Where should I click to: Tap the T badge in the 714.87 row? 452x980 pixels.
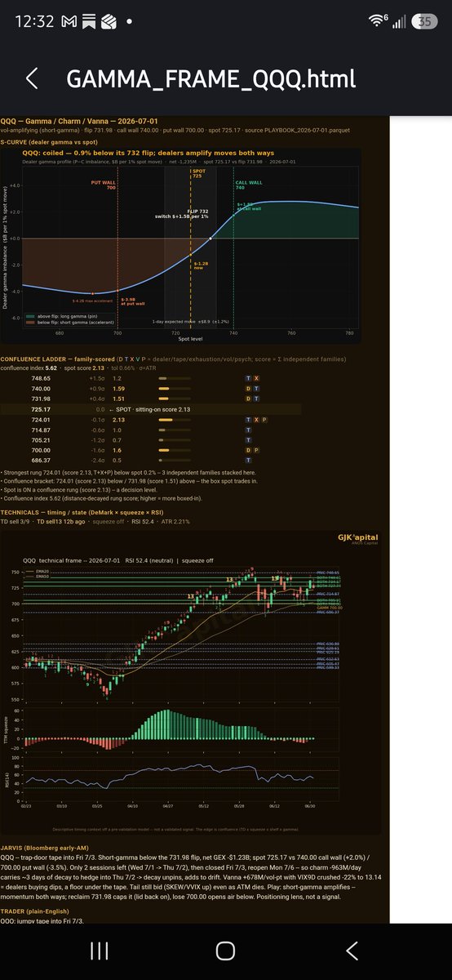click(x=248, y=429)
